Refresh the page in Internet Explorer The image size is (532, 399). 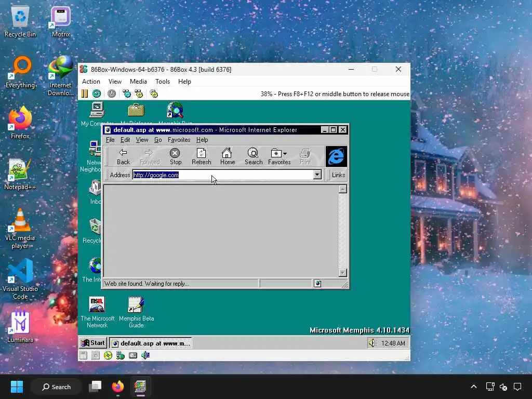pyautogui.click(x=202, y=157)
